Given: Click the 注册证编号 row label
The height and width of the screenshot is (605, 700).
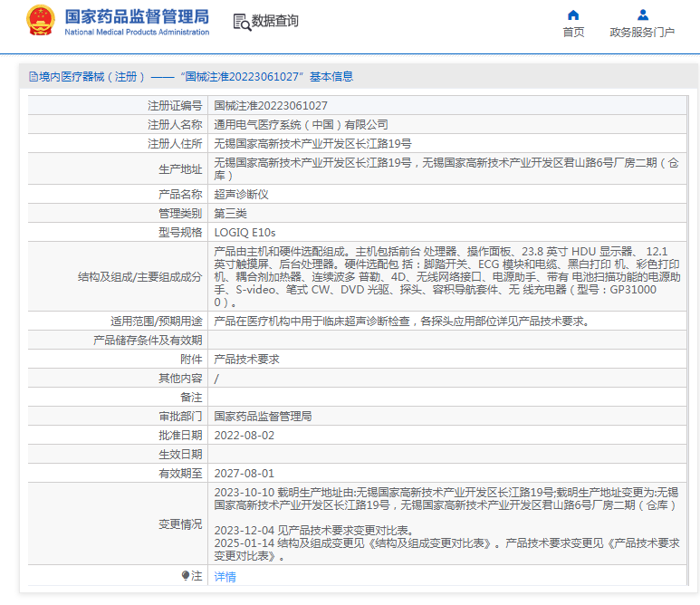Looking at the screenshot, I should click(175, 106).
